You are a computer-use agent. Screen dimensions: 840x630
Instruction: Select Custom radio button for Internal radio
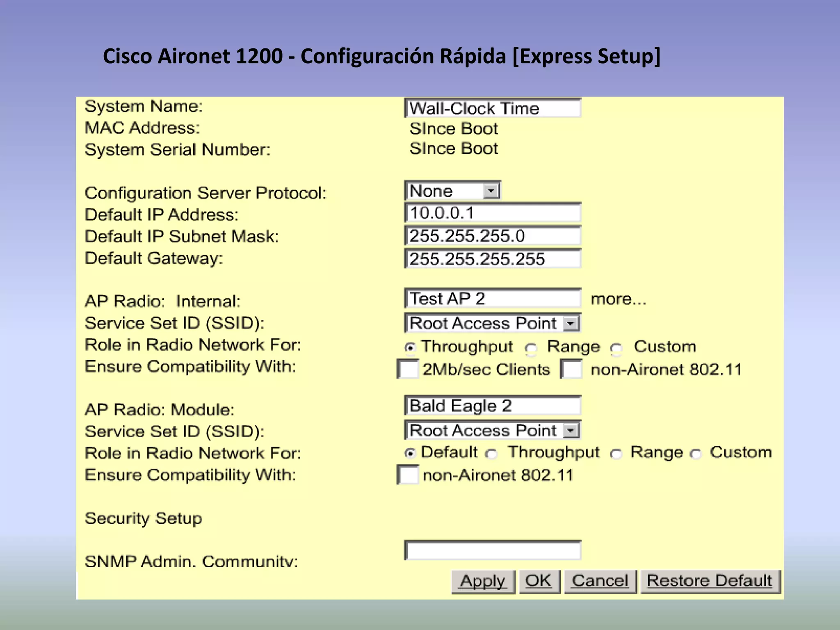[616, 349]
